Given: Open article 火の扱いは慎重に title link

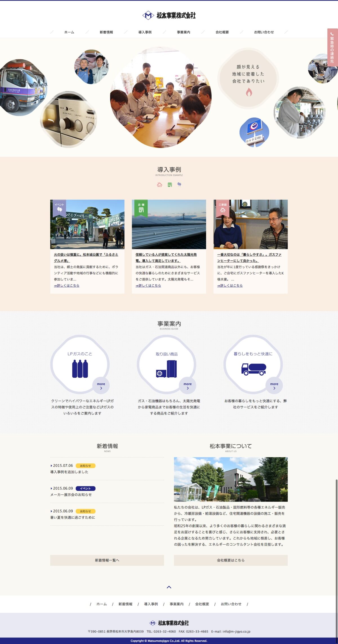Looking at the screenshot, I should (x=86, y=258).
